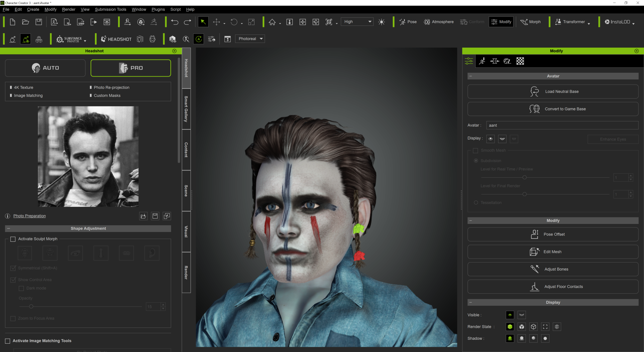Click the Convert to Game Base button
Image resolution: width=644 pixels, height=352 pixels.
click(553, 109)
